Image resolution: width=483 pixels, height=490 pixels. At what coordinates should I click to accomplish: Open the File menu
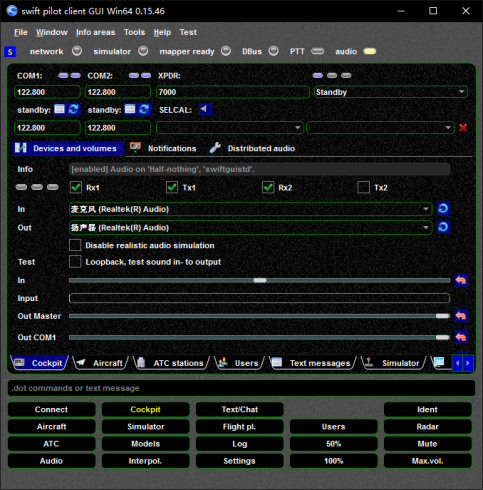pyautogui.click(x=21, y=32)
